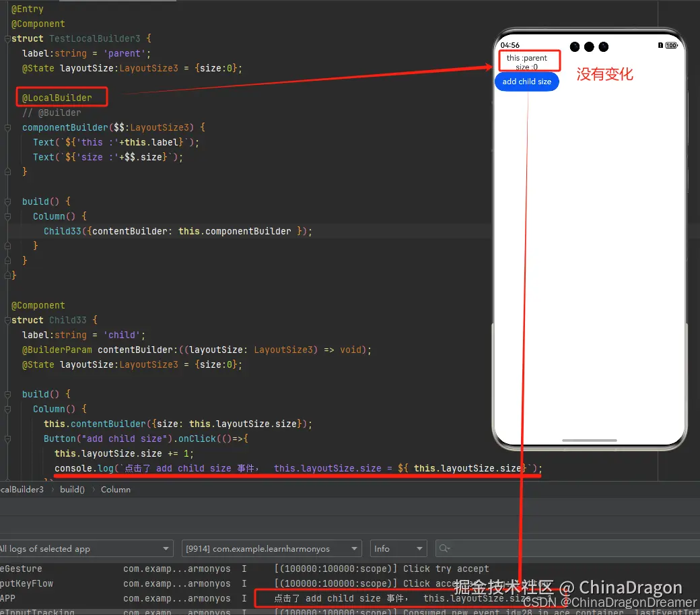Select the 'build()' breadcrumb item
This screenshot has height=615, width=700.
click(x=72, y=490)
